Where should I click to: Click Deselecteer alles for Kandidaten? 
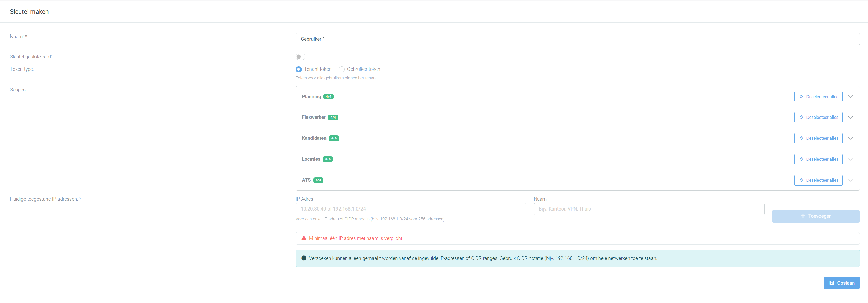coord(818,138)
